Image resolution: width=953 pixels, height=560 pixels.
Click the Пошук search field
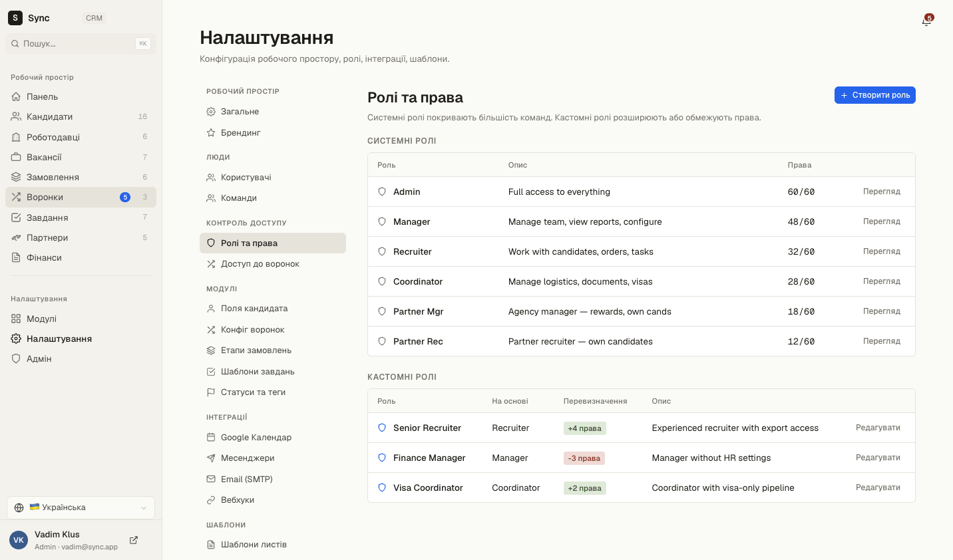click(81, 44)
